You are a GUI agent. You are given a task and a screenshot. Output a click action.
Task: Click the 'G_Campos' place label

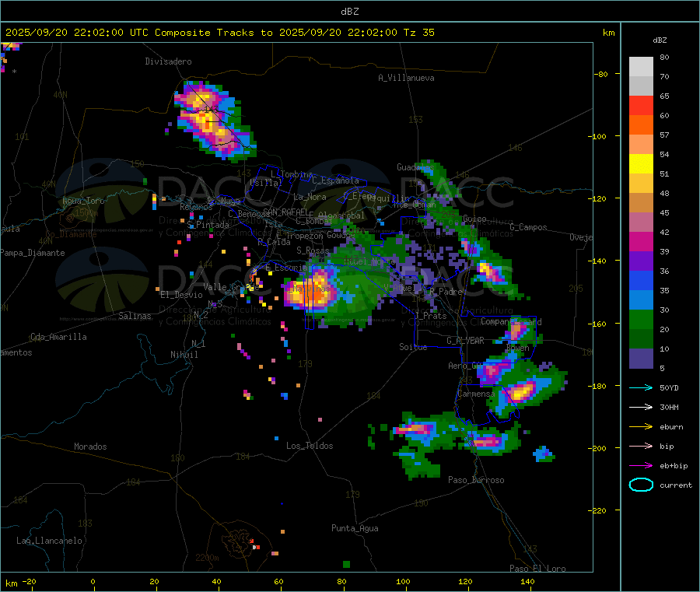click(529, 227)
